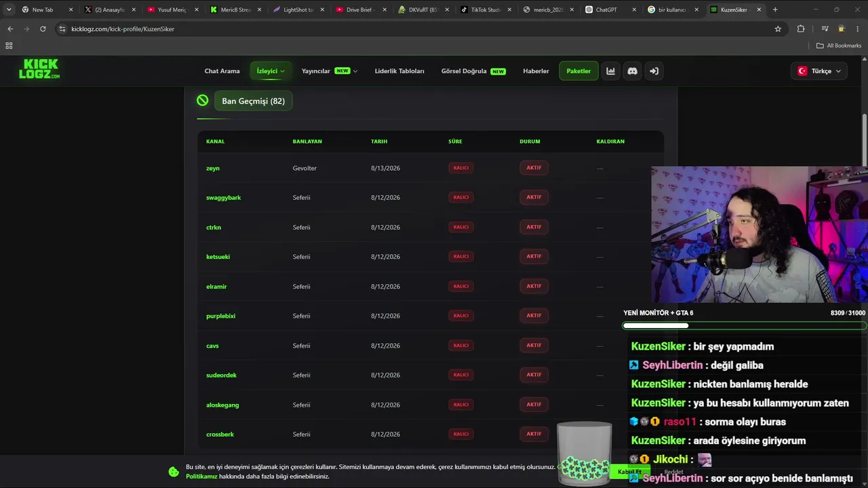The image size is (868, 488).
Task: Close the ChatGPT browser tab
Action: point(634,9)
